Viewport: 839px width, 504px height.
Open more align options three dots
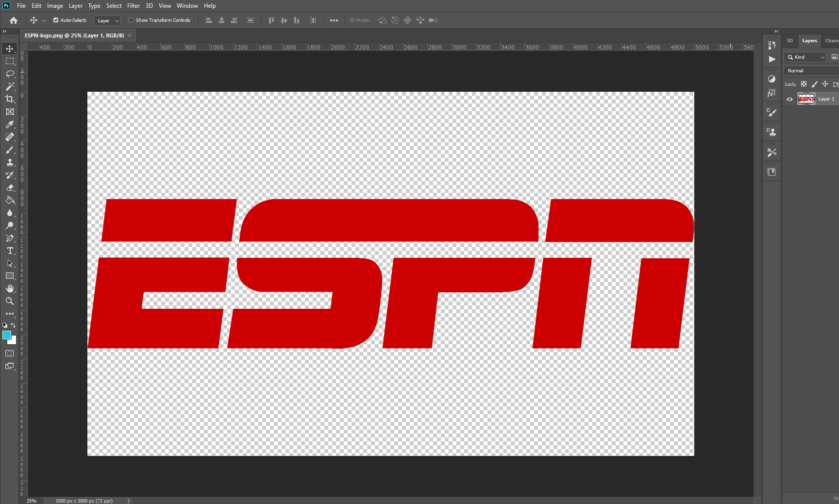pyautogui.click(x=334, y=20)
